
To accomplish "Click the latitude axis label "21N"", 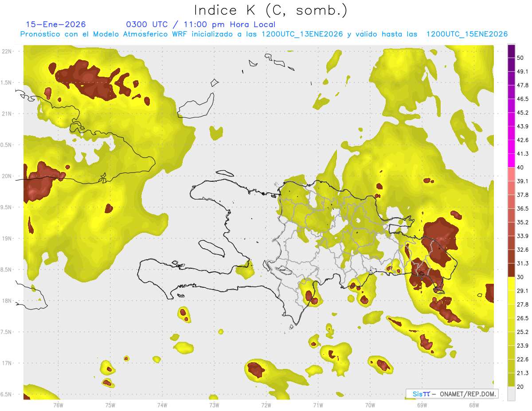I will [x=7, y=114].
